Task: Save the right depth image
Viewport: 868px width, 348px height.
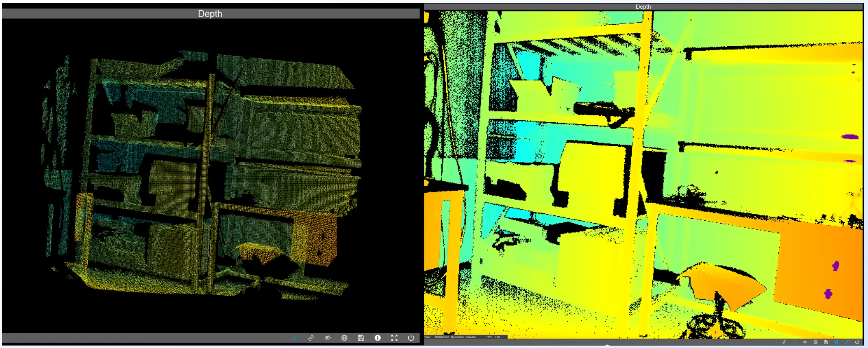Action: click(826, 342)
